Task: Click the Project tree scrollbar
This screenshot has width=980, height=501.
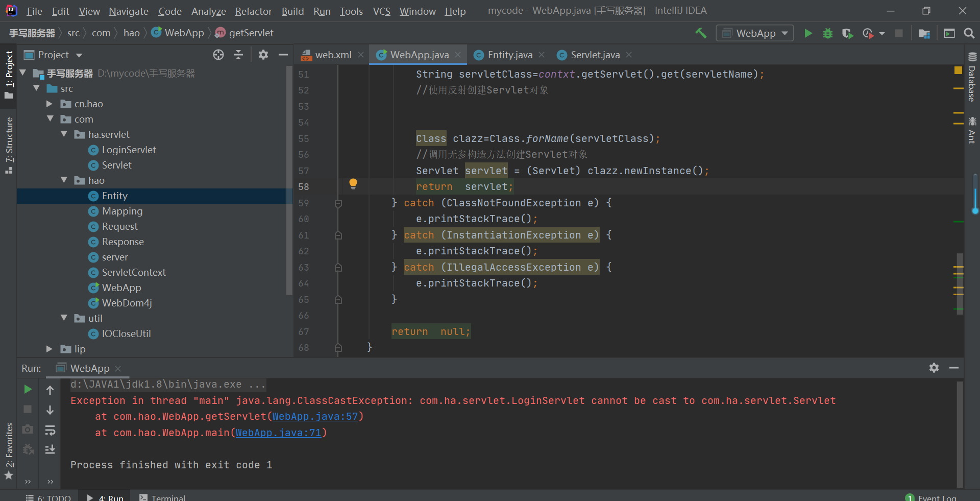Action: click(289, 180)
